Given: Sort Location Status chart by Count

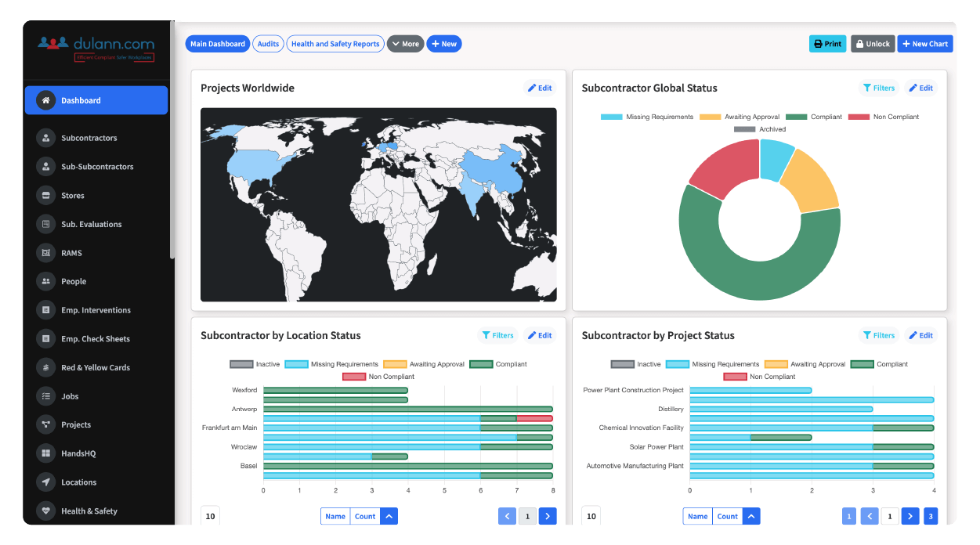Looking at the screenshot, I should [x=365, y=516].
